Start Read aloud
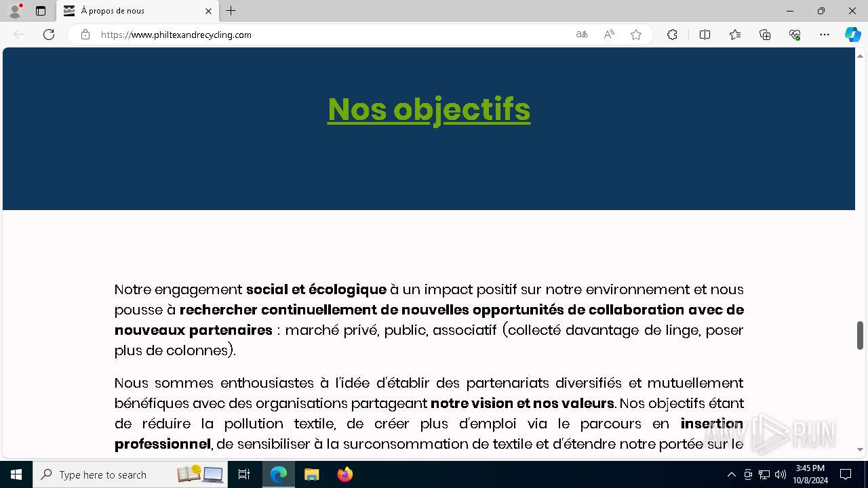The image size is (868, 488). (609, 35)
